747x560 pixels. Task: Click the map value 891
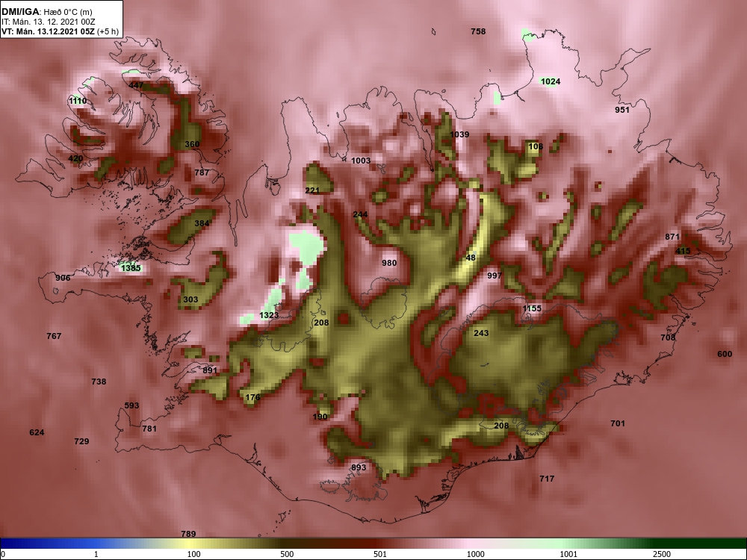pos(210,370)
